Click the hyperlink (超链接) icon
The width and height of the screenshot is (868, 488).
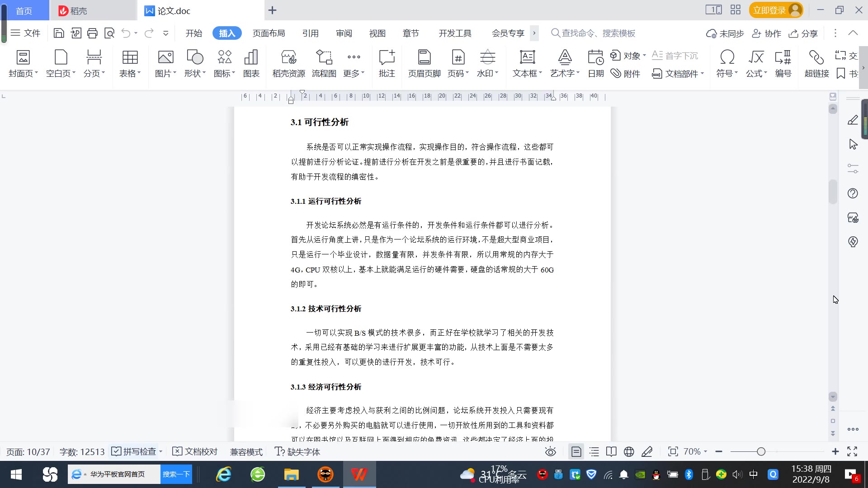816,63
